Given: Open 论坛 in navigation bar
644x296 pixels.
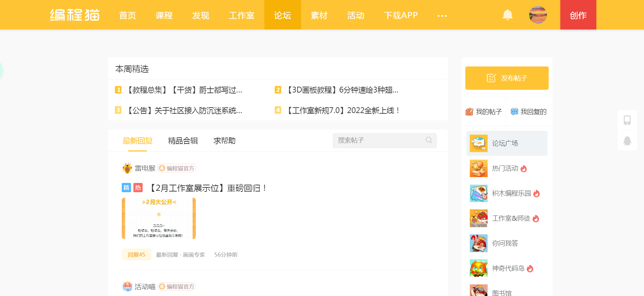Looking at the screenshot, I should coord(283,15).
